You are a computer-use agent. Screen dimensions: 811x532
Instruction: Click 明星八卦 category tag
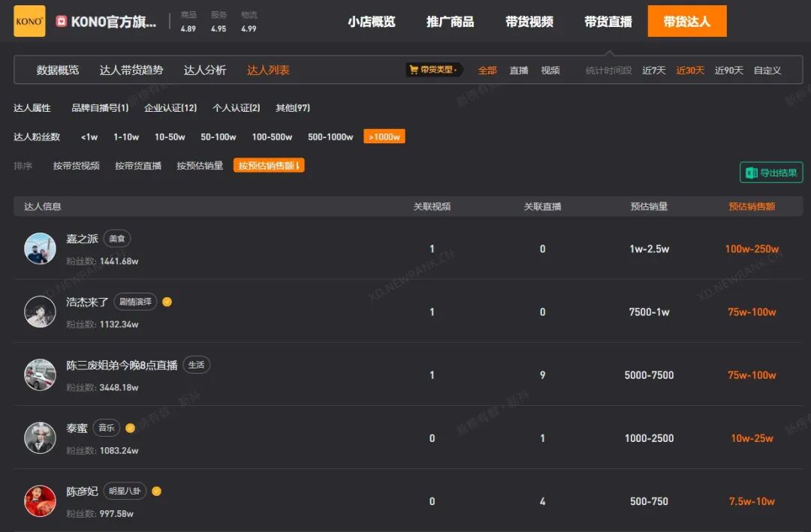[x=125, y=491]
